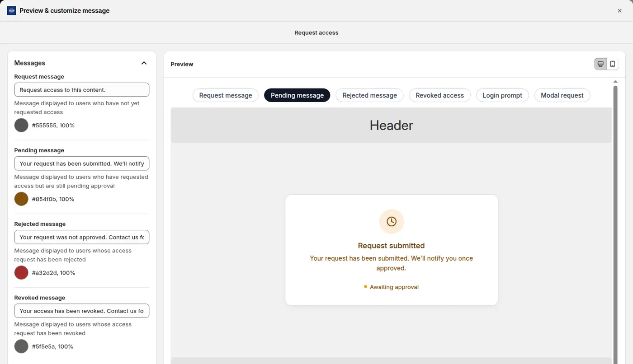The width and height of the screenshot is (633, 364).
Task: Show the Rejected message preview tab
Action: pyautogui.click(x=369, y=95)
